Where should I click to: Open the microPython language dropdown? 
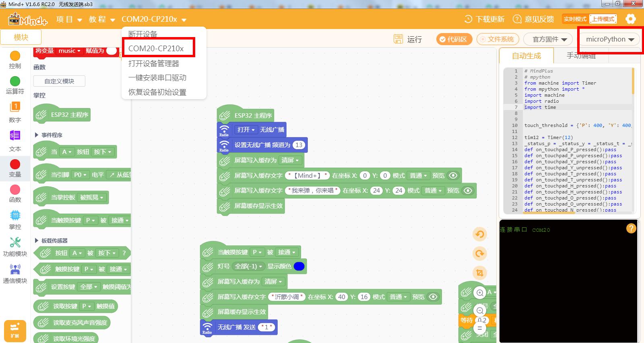[610, 39]
